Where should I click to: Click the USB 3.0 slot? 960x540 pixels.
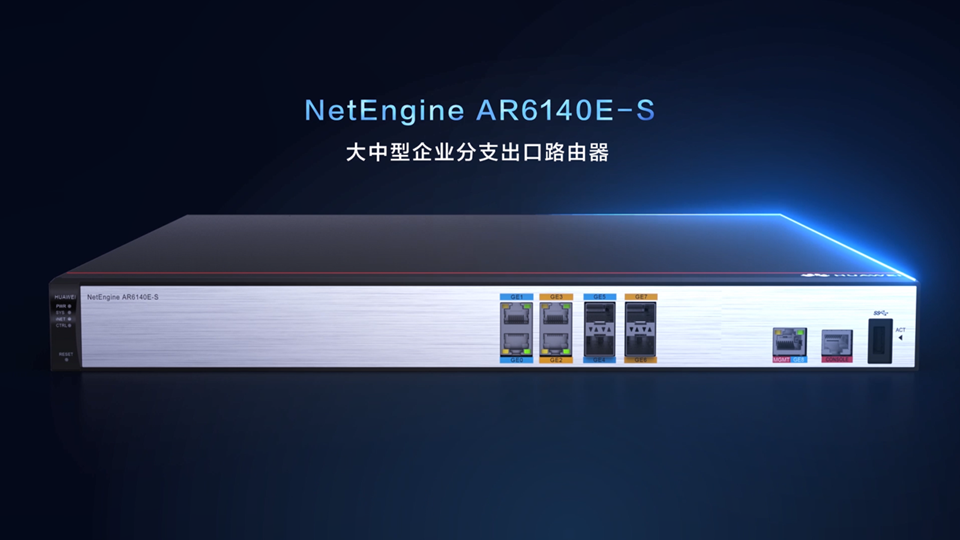pos(880,341)
